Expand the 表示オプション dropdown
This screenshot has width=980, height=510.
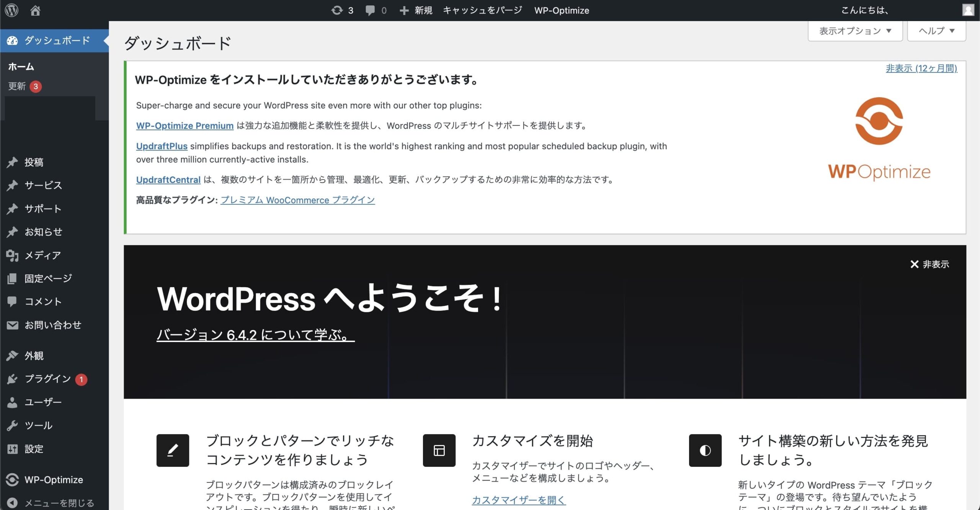pyautogui.click(x=855, y=31)
